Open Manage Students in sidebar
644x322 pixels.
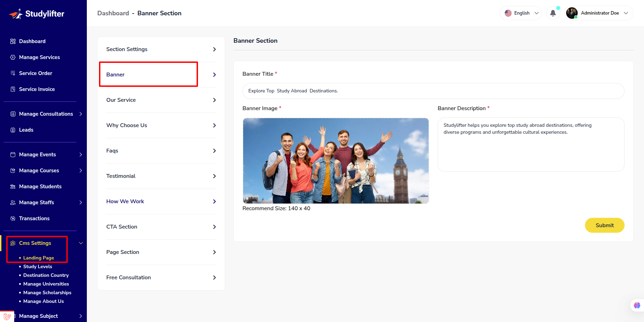point(40,187)
